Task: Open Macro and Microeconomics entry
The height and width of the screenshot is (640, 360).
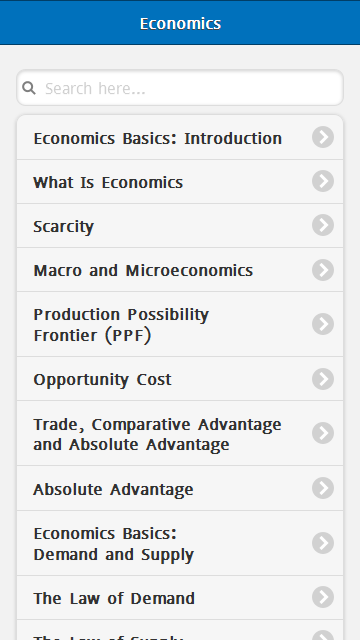Action: click(x=180, y=270)
